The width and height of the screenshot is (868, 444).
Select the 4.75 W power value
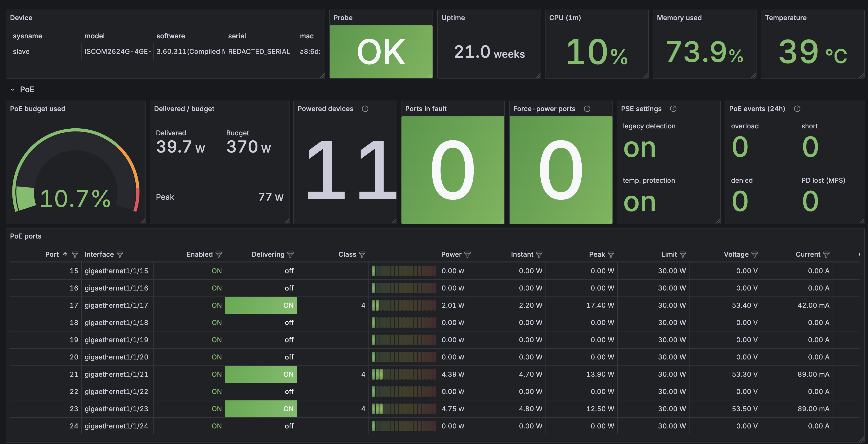453,409
